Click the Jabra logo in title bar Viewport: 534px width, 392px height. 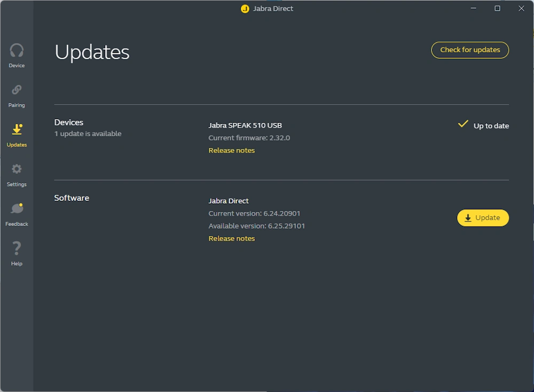coord(245,9)
